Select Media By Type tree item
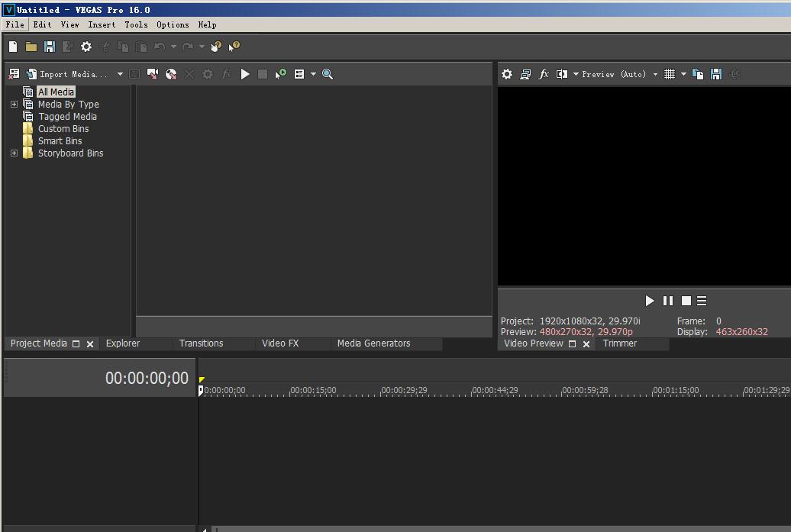Viewport: 791px width, 532px height. pos(68,105)
